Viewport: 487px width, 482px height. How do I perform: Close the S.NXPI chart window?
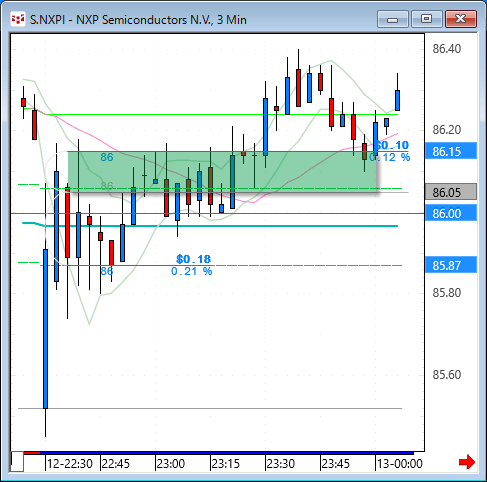[461, 19]
